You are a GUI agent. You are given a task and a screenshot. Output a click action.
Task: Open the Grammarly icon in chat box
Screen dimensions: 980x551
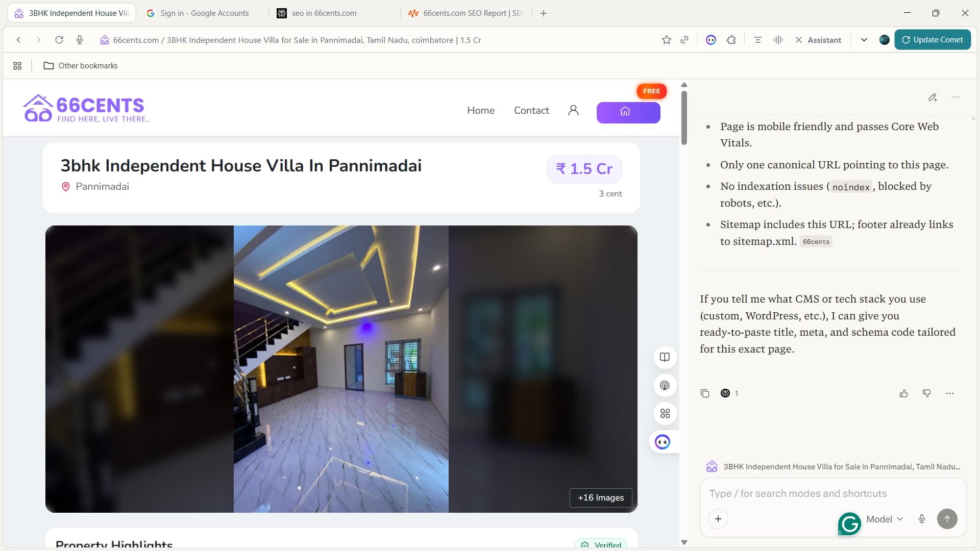849,523
